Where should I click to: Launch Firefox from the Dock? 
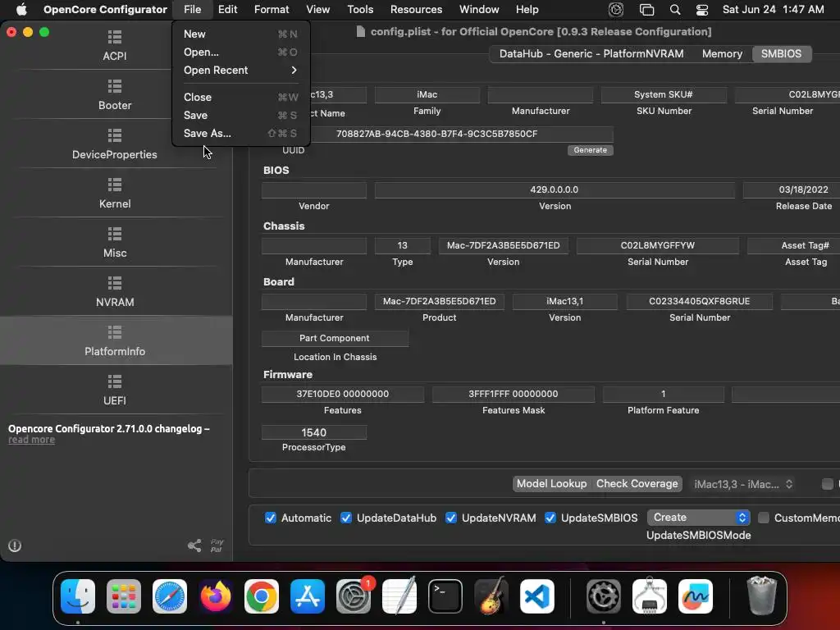pyautogui.click(x=216, y=596)
